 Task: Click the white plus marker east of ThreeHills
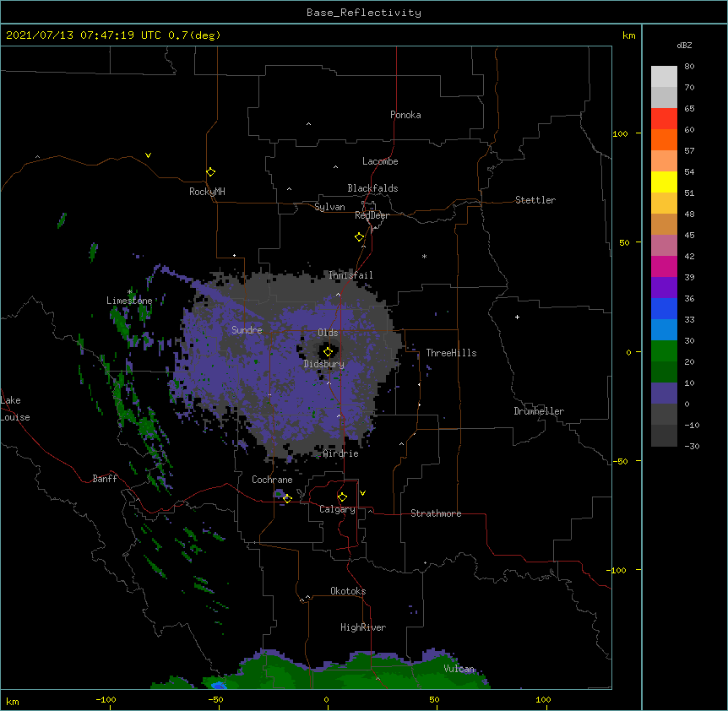(x=517, y=317)
